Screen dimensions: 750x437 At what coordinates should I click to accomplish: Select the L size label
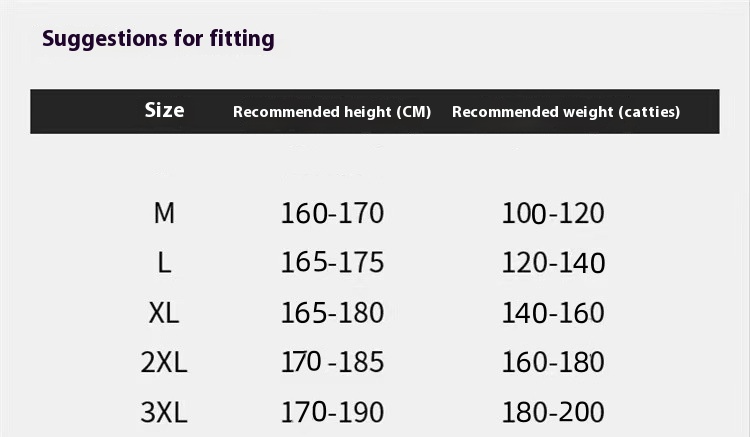tap(164, 263)
